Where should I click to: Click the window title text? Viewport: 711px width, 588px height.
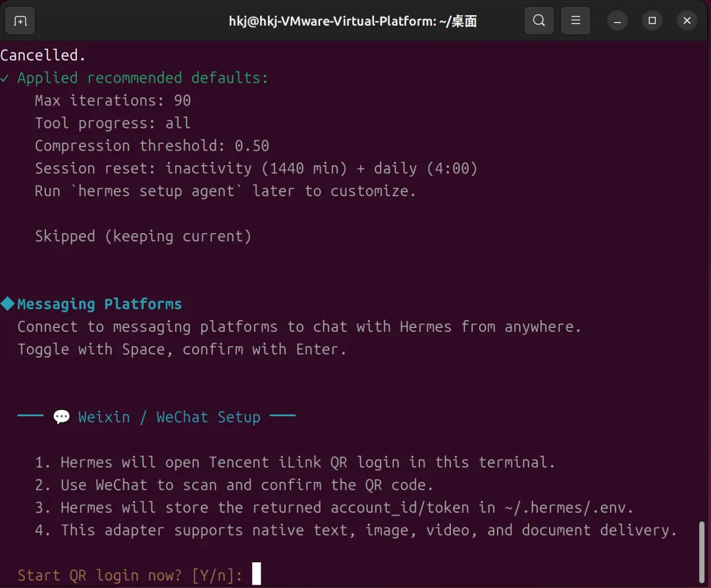pos(352,21)
